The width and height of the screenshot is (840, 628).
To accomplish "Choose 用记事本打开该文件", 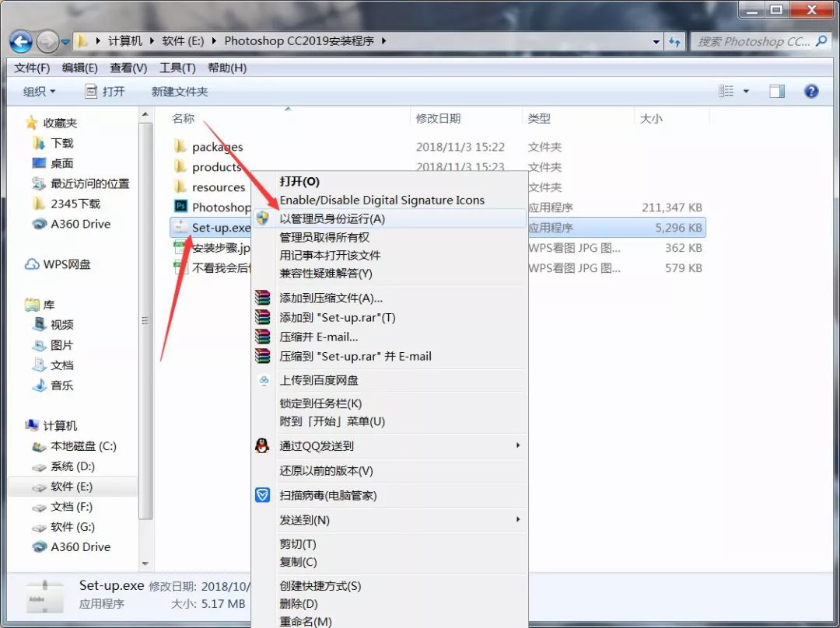I will 390,256.
